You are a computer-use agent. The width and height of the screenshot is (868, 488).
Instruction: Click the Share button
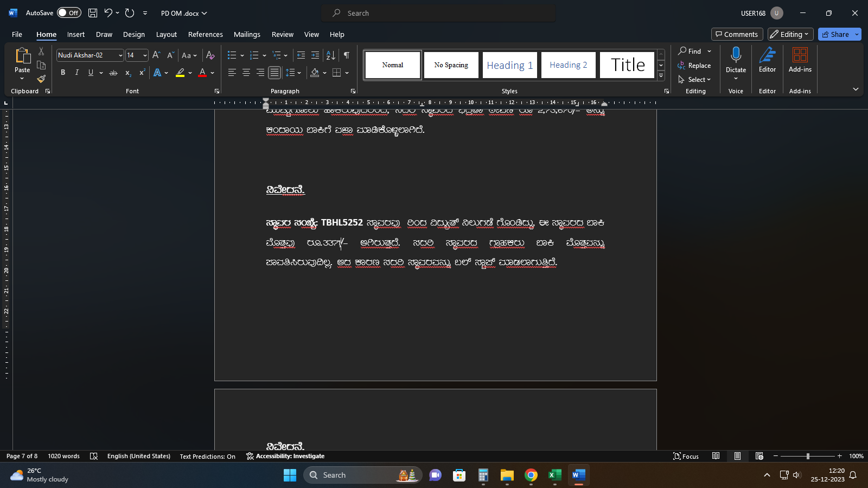tap(835, 34)
